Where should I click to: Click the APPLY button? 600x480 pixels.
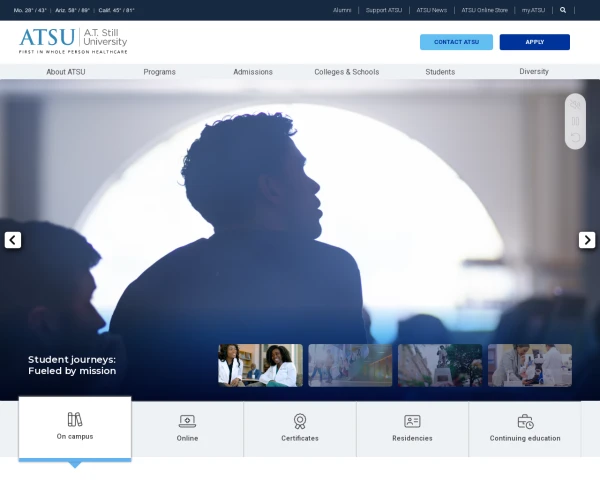pos(535,42)
